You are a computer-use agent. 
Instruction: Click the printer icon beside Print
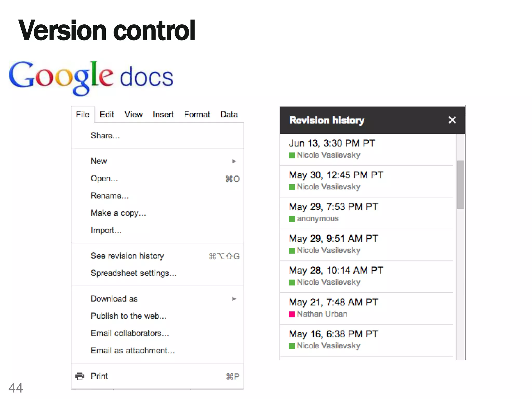[80, 376]
